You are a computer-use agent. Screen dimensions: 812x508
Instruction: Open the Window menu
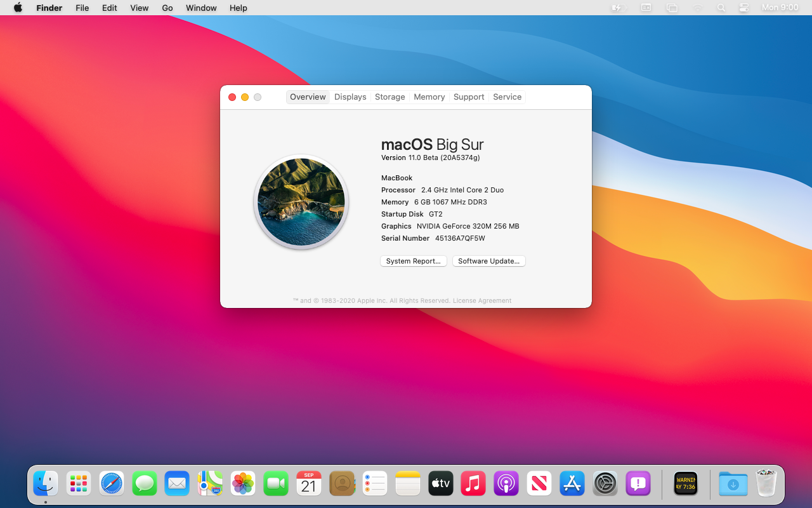(201, 8)
